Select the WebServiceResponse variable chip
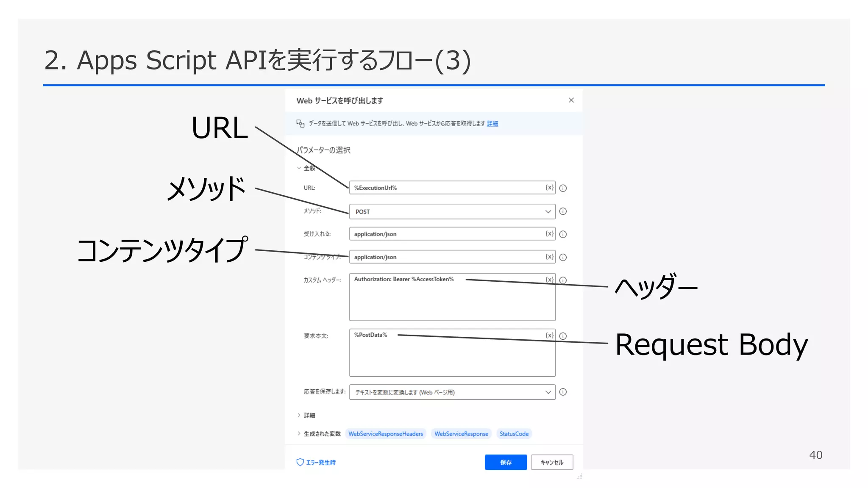Image resolution: width=868 pixels, height=488 pixels. tap(461, 434)
